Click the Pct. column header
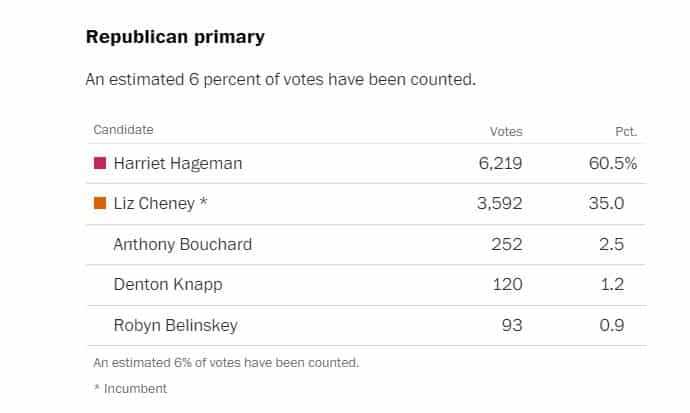 (626, 132)
